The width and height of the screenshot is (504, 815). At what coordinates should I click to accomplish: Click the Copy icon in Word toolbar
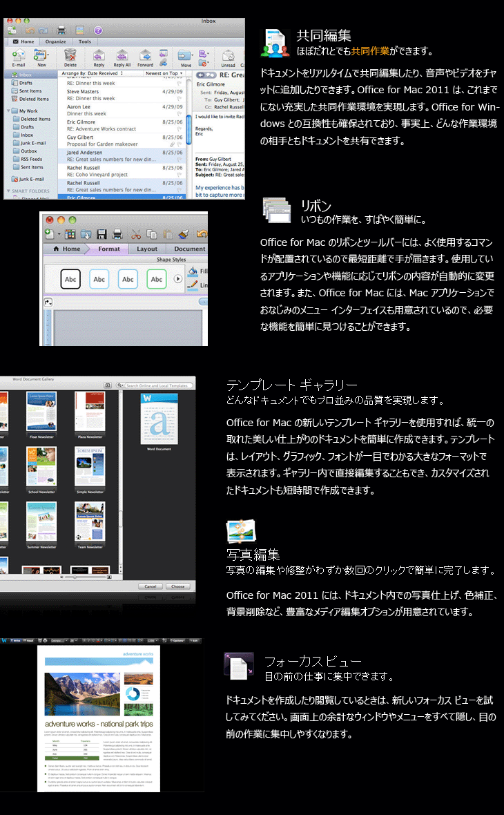(x=152, y=234)
